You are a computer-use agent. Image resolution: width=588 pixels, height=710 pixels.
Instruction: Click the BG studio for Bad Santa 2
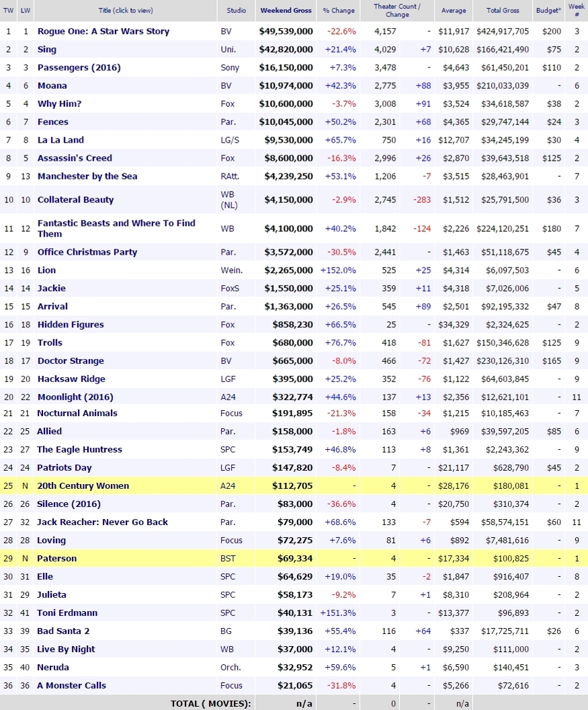coord(226,630)
